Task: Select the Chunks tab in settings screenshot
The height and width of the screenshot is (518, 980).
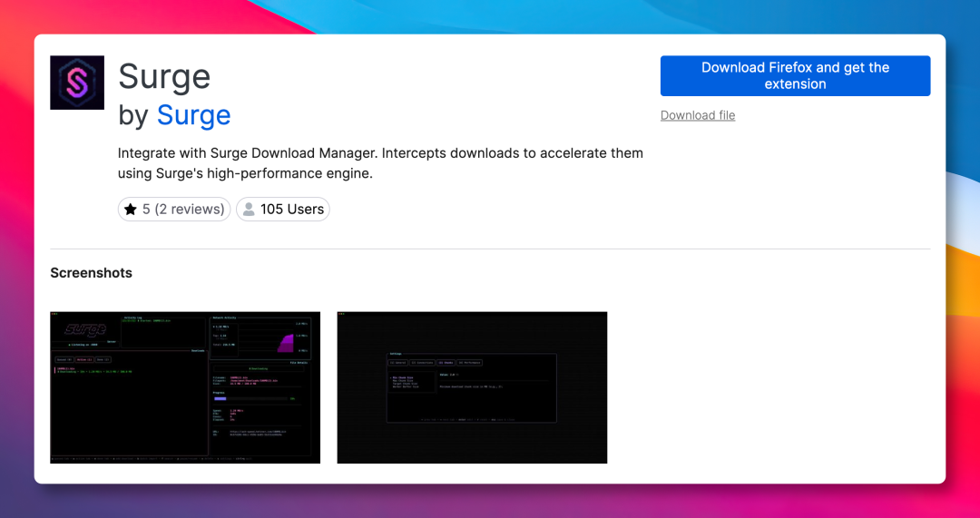Action: coord(446,363)
